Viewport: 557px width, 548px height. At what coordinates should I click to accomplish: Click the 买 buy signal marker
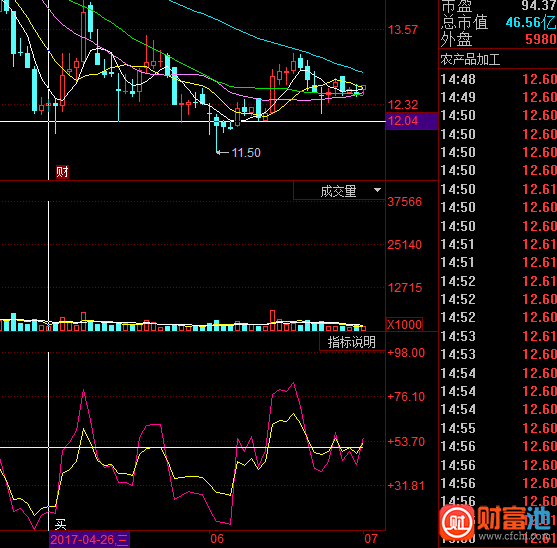point(60,524)
